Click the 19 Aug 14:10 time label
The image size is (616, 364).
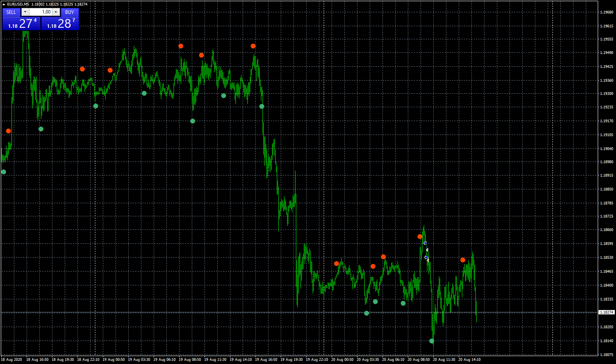click(241, 360)
